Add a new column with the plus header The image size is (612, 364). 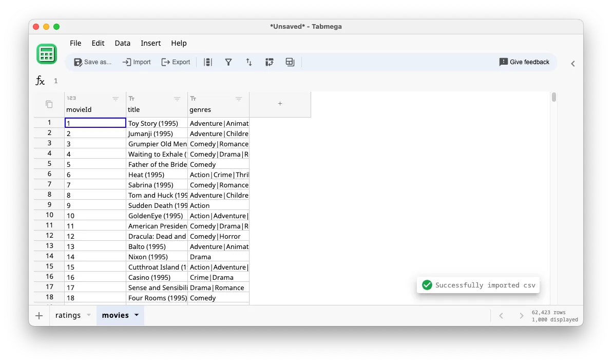tap(280, 103)
